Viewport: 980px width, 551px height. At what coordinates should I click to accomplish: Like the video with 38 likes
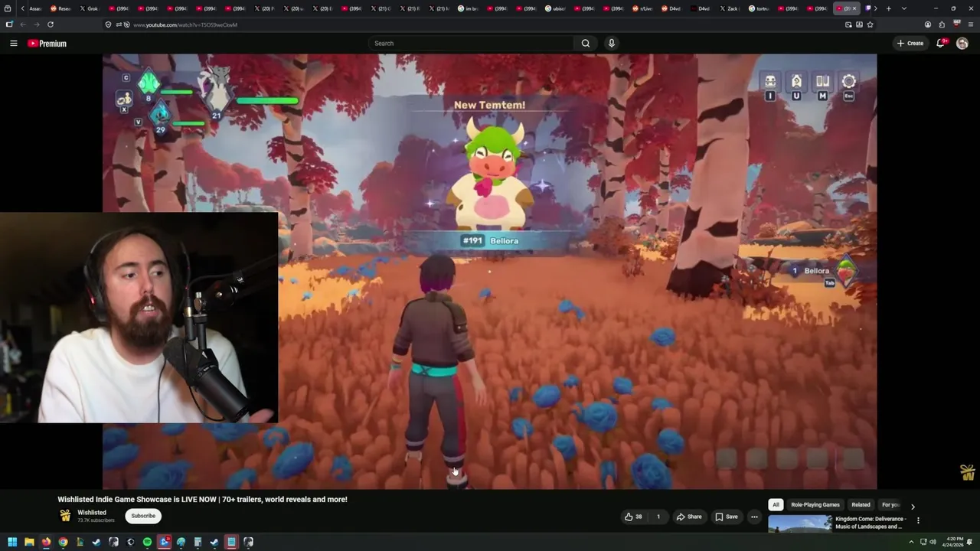634,517
